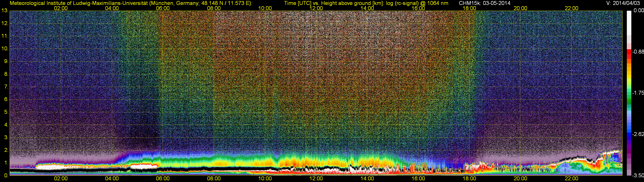The image size is (644, 182).
Task: Click the 02:00 label on lower time axis
Action: [x=61, y=179]
